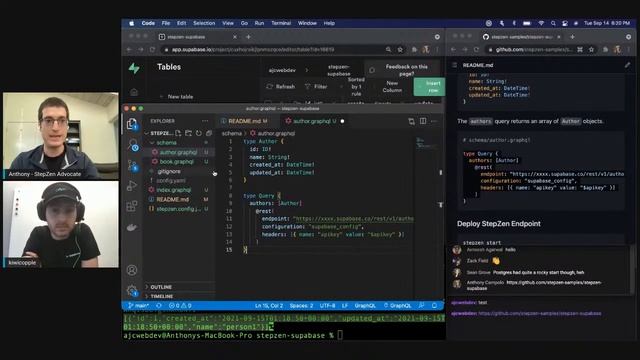Click Feedback on this page button
This screenshot has height=360, width=640.
tap(402, 70)
